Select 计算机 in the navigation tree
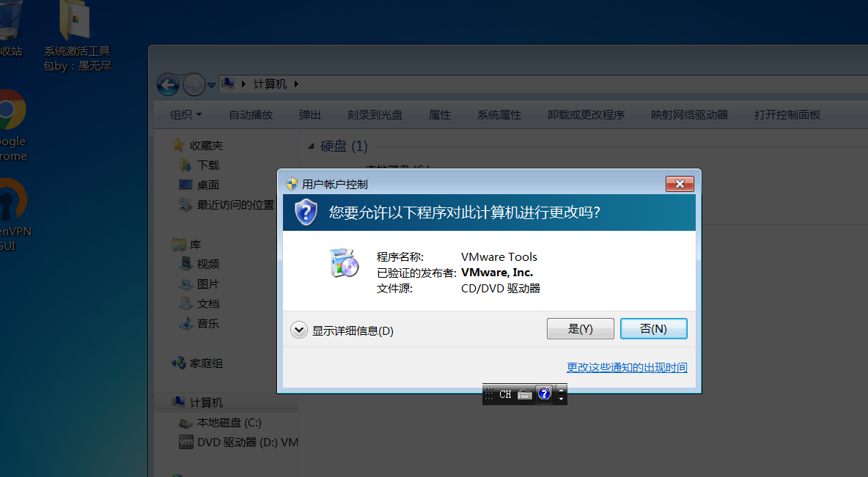Image resolution: width=868 pixels, height=477 pixels. pyautogui.click(x=206, y=403)
